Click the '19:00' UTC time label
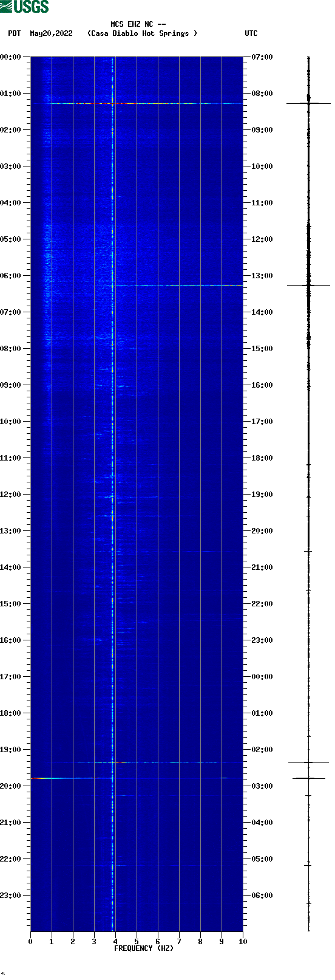Image resolution: width=335 pixels, height=980 pixels. [262, 495]
